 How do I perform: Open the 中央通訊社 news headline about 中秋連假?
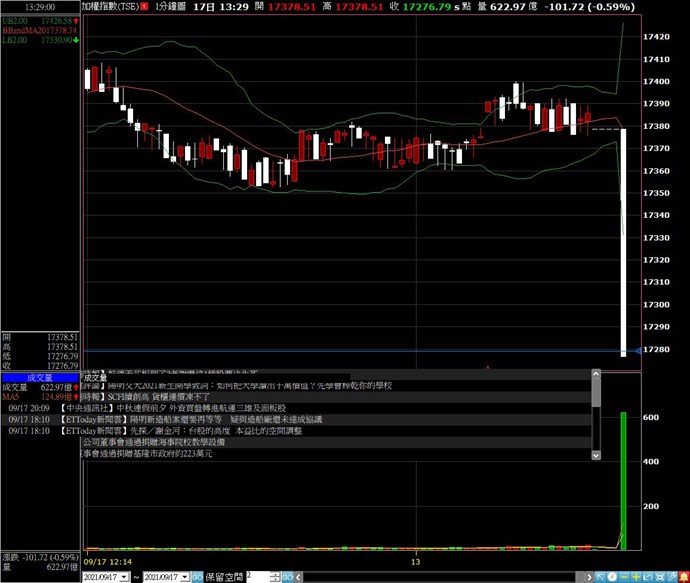(x=200, y=408)
